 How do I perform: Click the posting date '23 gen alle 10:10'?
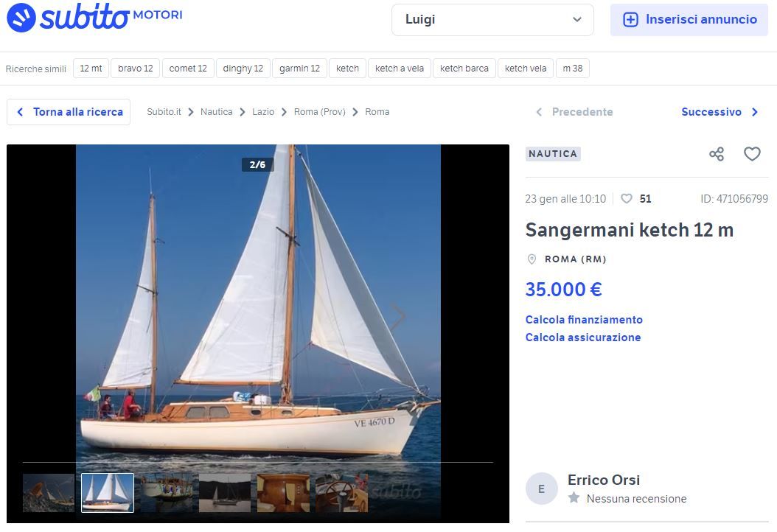click(x=565, y=199)
